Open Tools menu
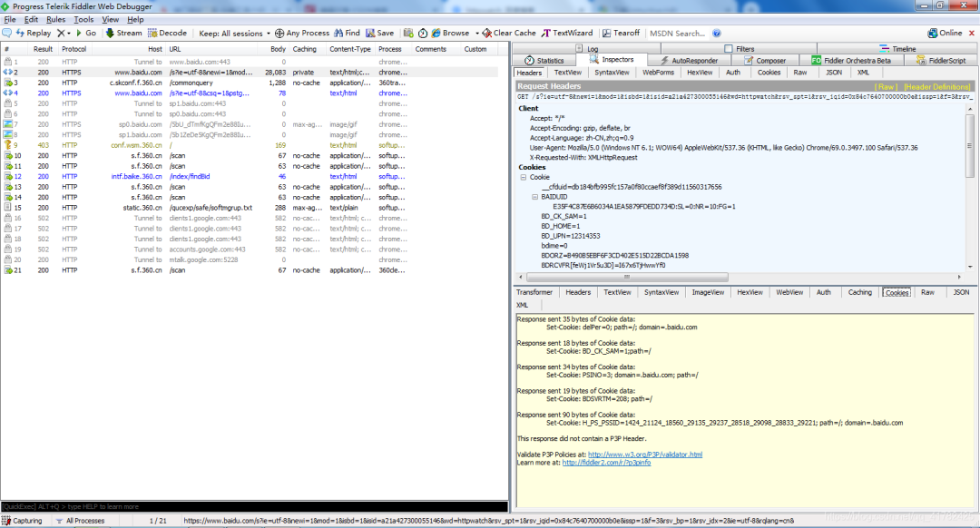 (83, 19)
